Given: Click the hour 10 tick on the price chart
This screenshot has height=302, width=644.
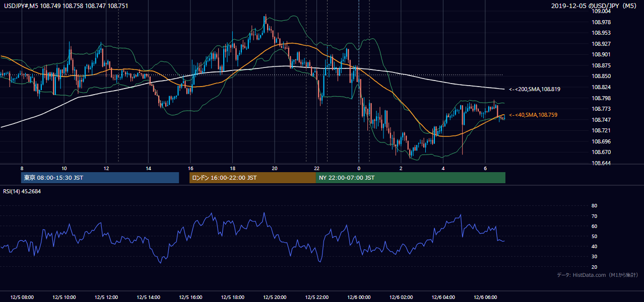Looking at the screenshot, I should (64, 168).
